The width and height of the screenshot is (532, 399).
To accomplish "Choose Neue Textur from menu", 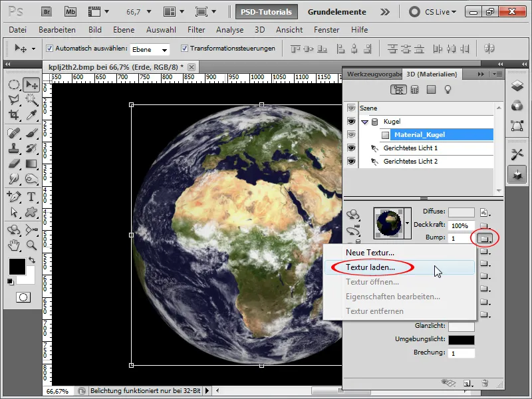I will (400, 253).
